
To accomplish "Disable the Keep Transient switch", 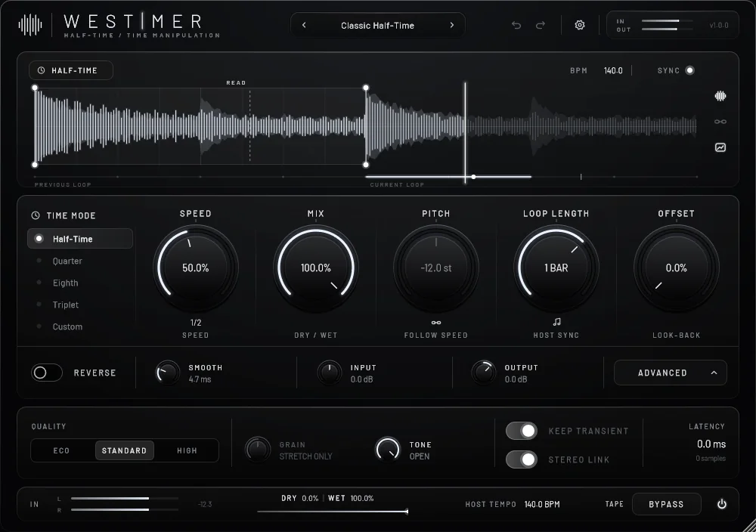I will point(521,431).
